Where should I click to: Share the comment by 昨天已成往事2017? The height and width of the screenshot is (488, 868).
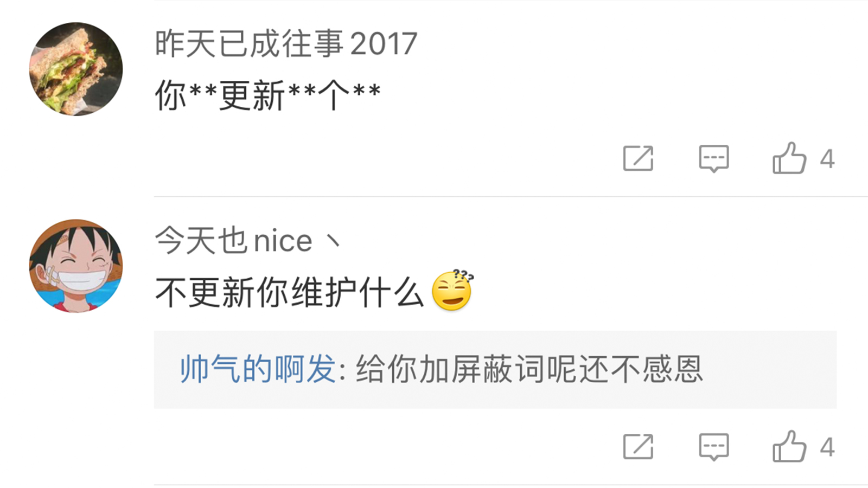tap(638, 158)
